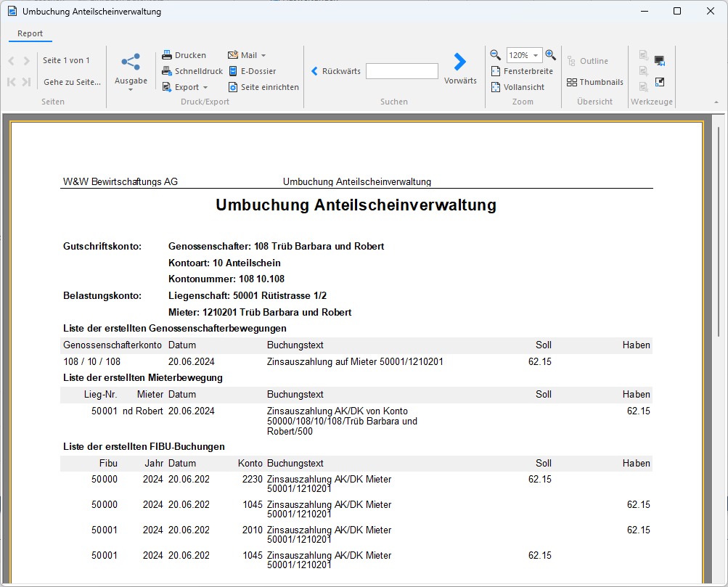The image size is (728, 587).
Task: Jump to last page icon
Action: coord(26,82)
